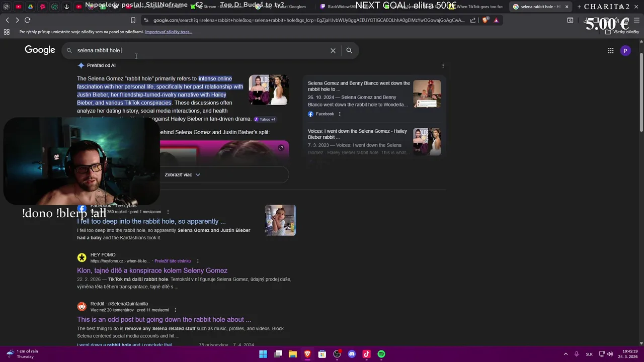The width and height of the screenshot is (644, 362).
Task: Click the browser address bar URL
Action: pos(309,20)
